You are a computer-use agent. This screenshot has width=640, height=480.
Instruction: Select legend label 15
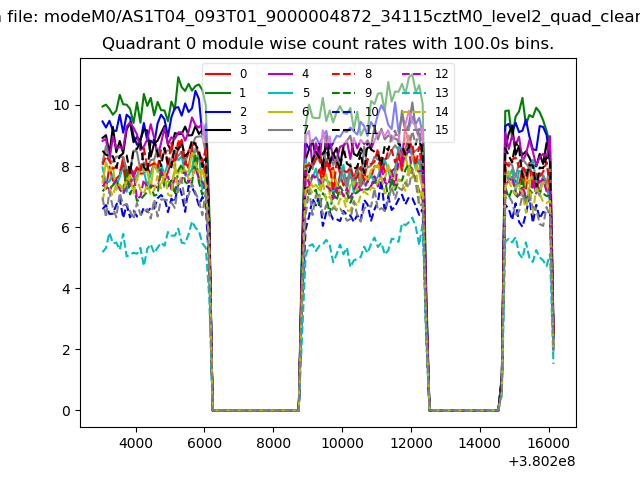click(441, 130)
